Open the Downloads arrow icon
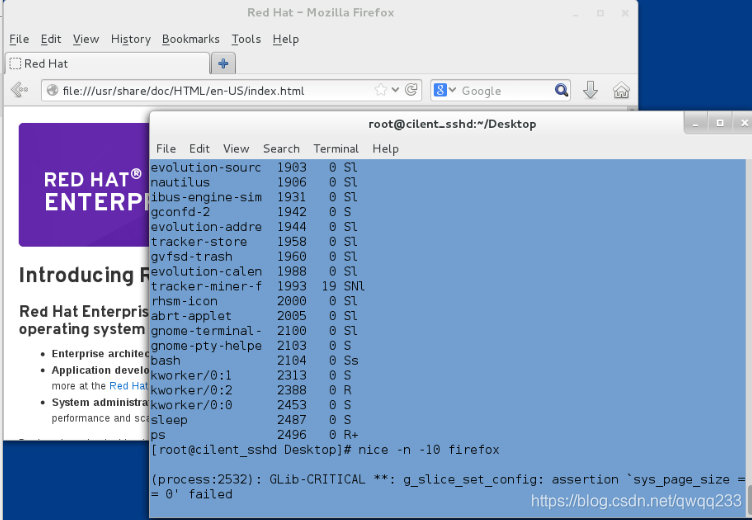 pos(590,90)
